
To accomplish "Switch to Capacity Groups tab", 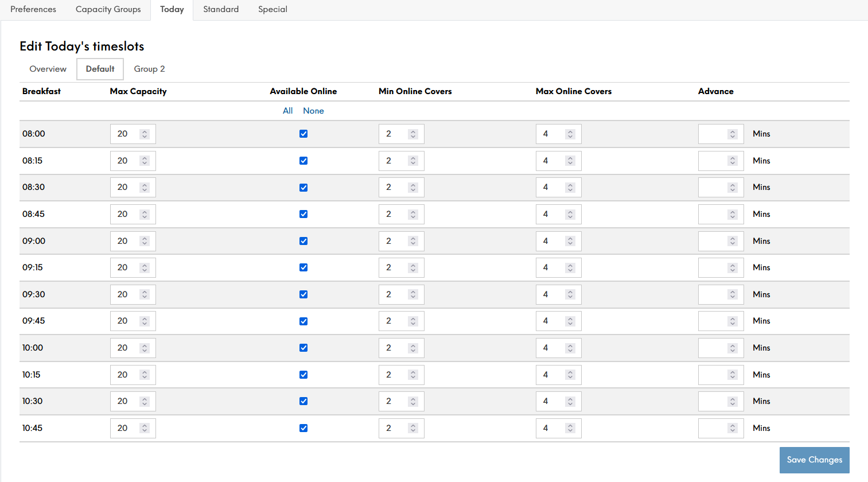I will click(108, 9).
